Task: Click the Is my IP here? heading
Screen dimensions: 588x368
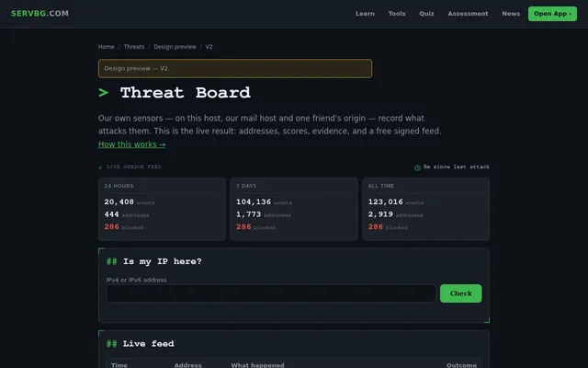Action: tap(154, 261)
